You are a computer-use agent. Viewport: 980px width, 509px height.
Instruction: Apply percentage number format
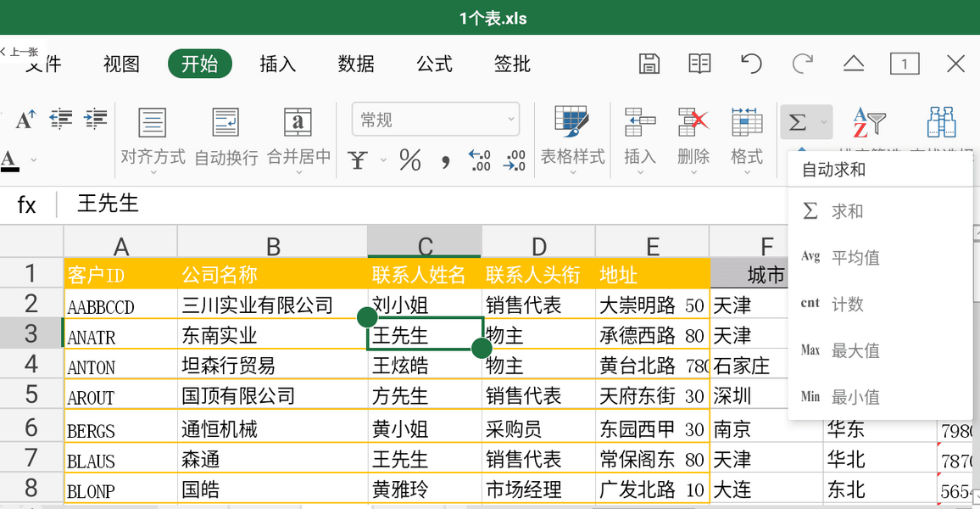pyautogui.click(x=409, y=161)
